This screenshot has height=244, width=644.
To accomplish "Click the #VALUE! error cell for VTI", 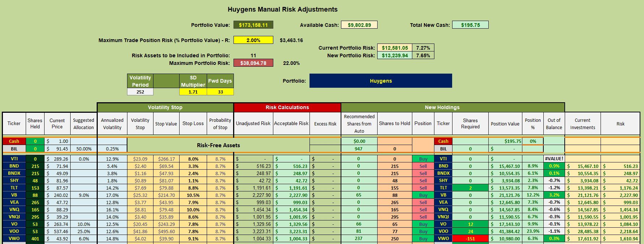I will [554, 159].
